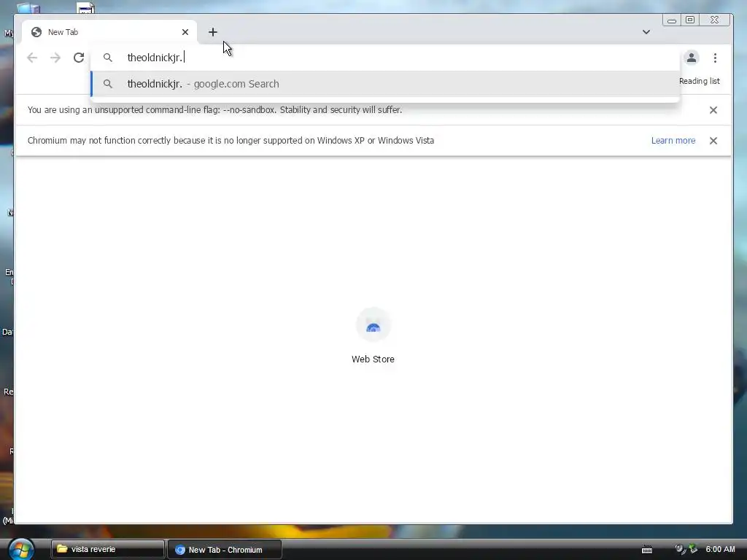
Task: Open the Windows Start orb
Action: pos(21,549)
